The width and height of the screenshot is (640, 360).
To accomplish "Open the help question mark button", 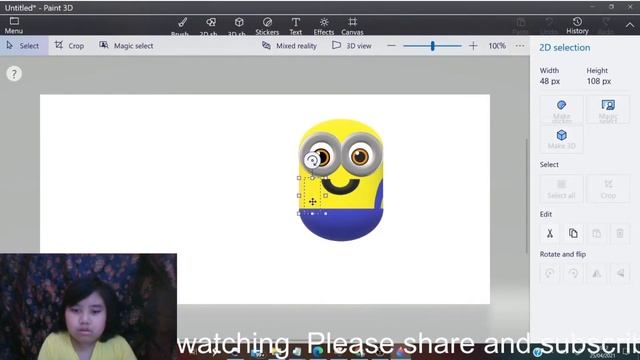I will [x=14, y=74].
